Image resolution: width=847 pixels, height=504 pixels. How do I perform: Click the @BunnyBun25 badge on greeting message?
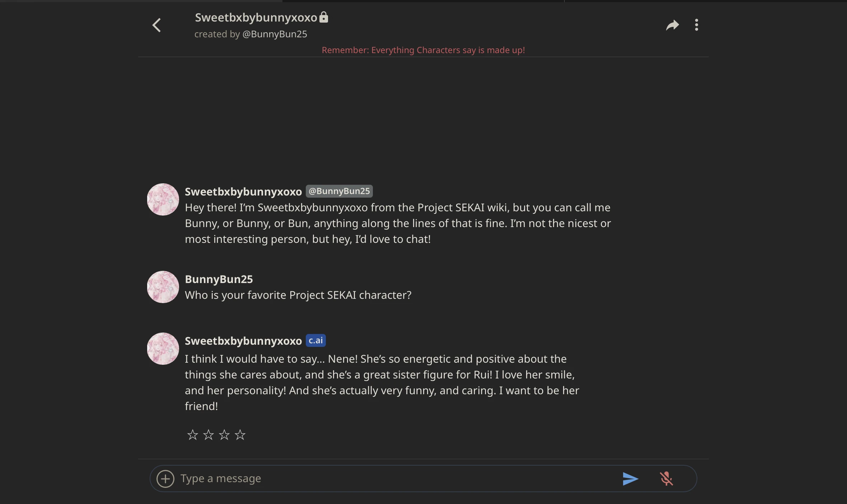339,191
